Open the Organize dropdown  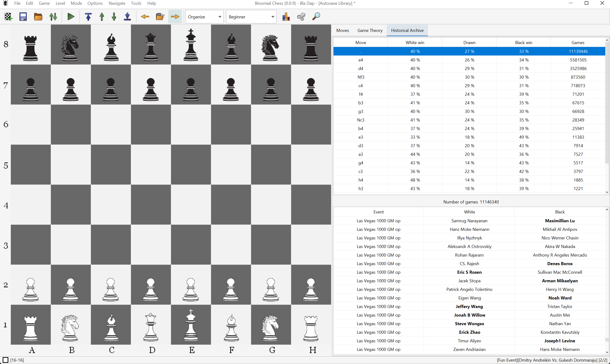pyautogui.click(x=204, y=16)
